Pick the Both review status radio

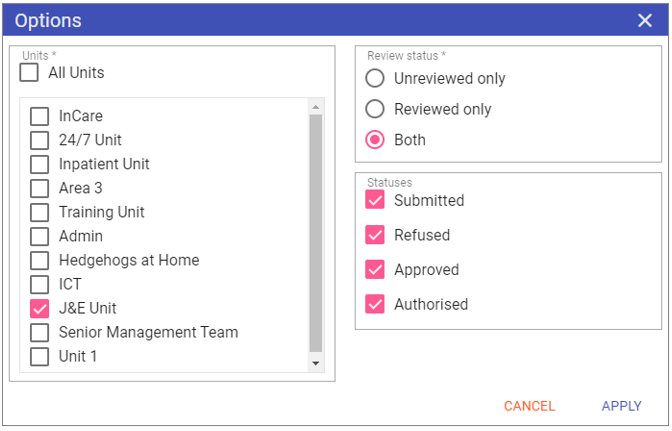[x=375, y=140]
